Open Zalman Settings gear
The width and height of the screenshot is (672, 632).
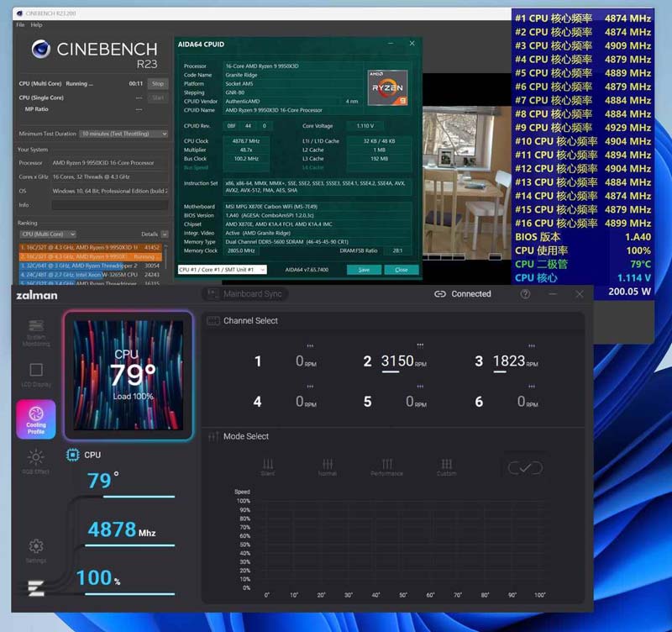click(35, 550)
